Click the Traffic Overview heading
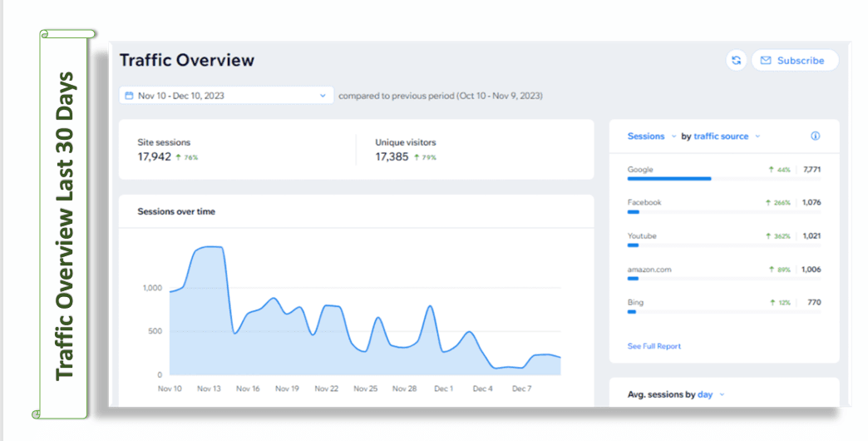Image resolution: width=868 pixels, height=441 pixels. tap(187, 60)
